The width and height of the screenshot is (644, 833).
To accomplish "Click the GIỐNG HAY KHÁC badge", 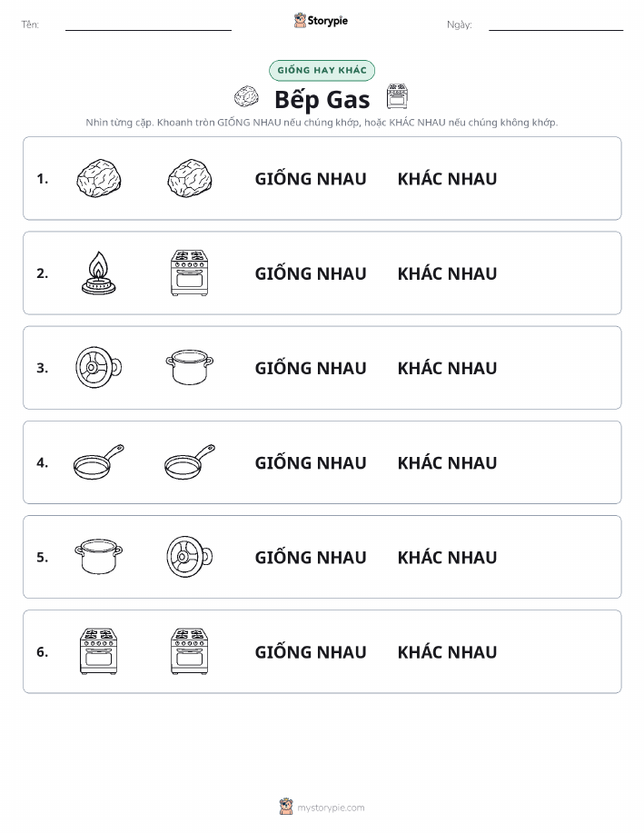I will click(x=322, y=70).
